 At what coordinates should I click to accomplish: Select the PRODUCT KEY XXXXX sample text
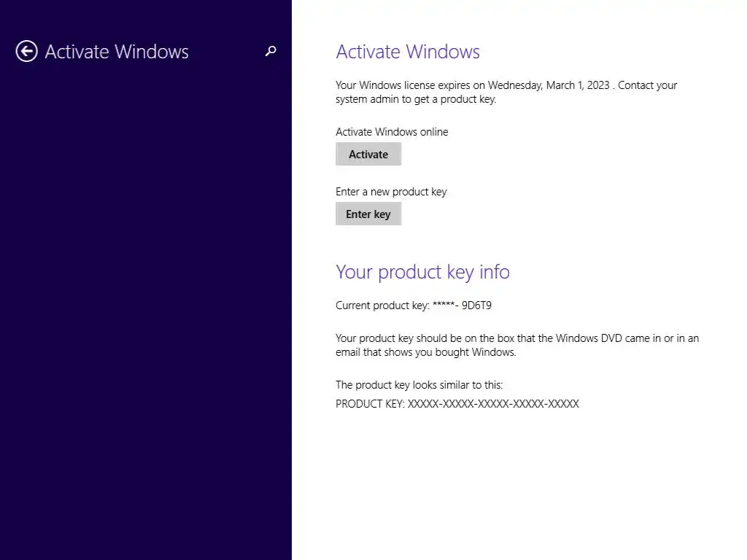pos(457,404)
